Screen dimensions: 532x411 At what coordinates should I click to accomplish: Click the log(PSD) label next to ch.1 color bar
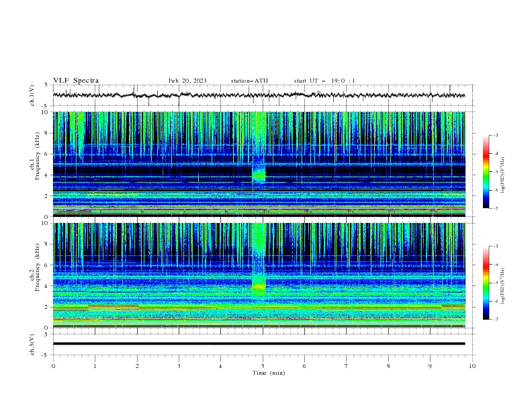(x=503, y=175)
